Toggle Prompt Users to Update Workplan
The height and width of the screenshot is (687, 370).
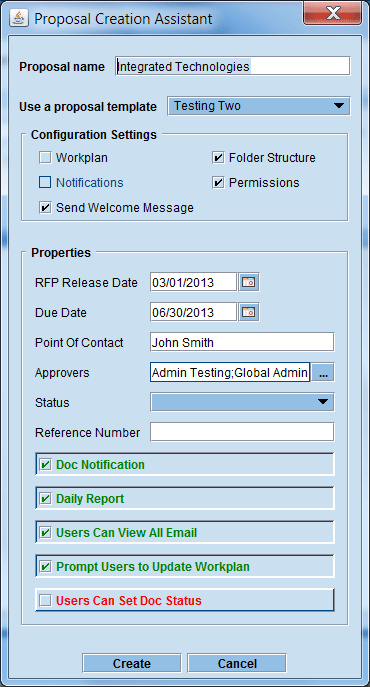[x=45, y=567]
